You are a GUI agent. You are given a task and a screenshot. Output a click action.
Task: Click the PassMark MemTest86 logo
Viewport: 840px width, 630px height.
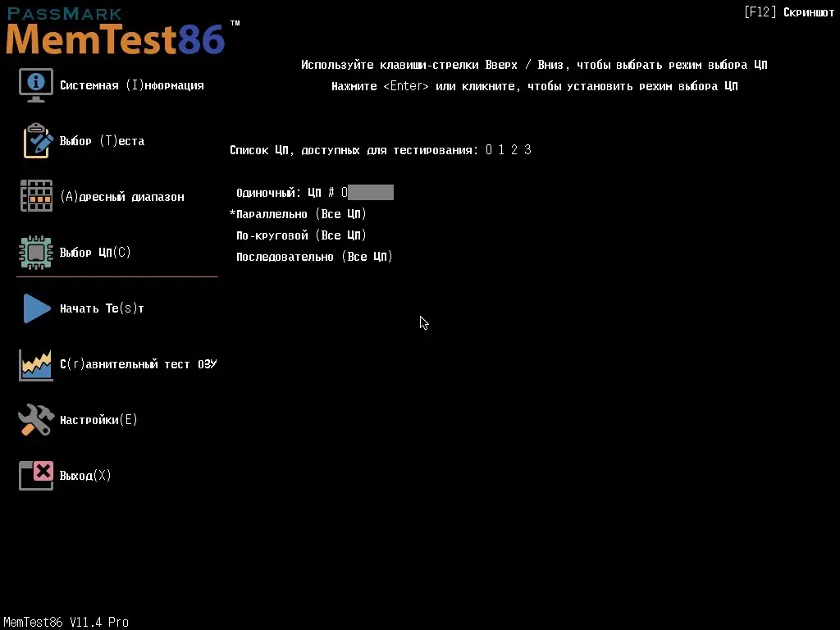click(121, 31)
